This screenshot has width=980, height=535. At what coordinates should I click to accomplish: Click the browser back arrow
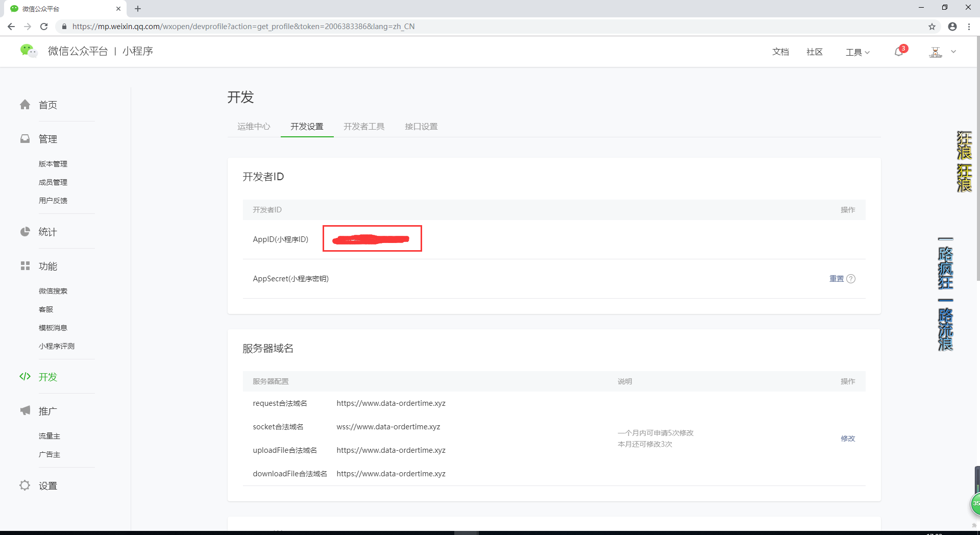coord(11,27)
